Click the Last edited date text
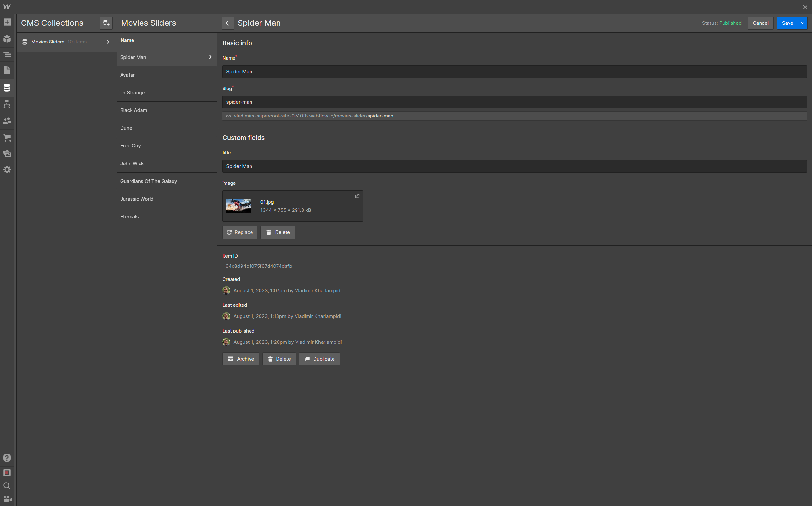This screenshot has height=506, width=812. coord(287,316)
